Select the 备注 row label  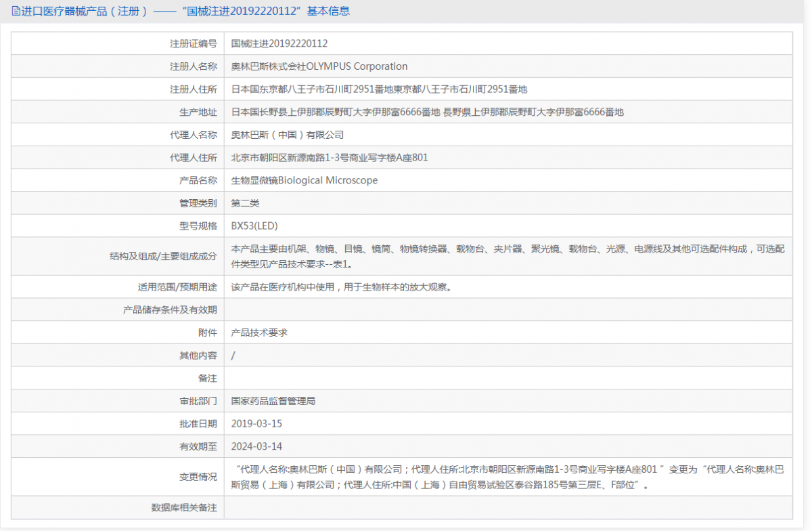(x=208, y=378)
